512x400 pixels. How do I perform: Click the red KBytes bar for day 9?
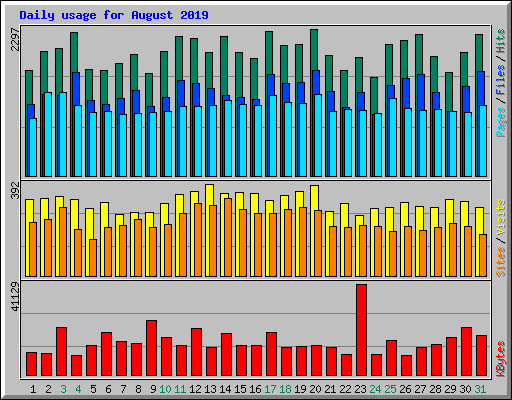pos(151,348)
